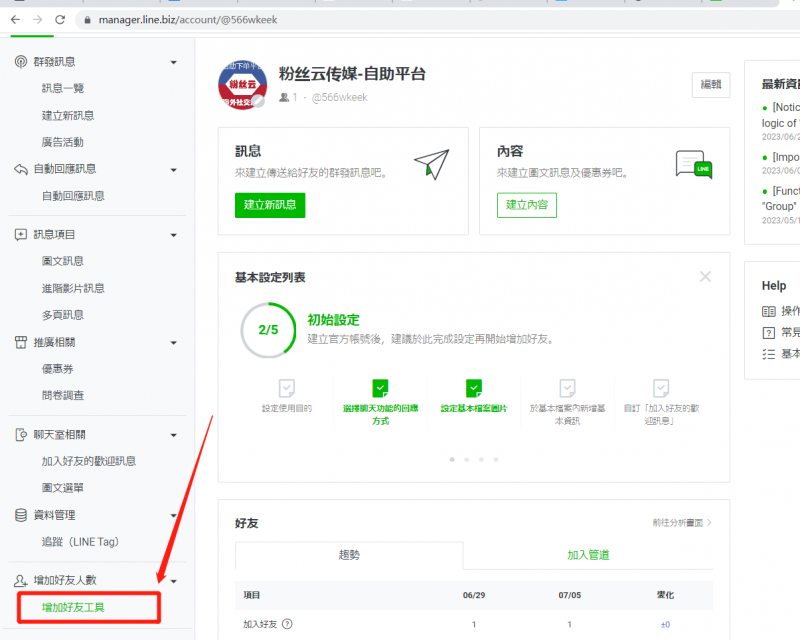Click the 資料管理 database icon
Image resolution: width=800 pixels, height=640 pixels.
pyautogui.click(x=20, y=515)
